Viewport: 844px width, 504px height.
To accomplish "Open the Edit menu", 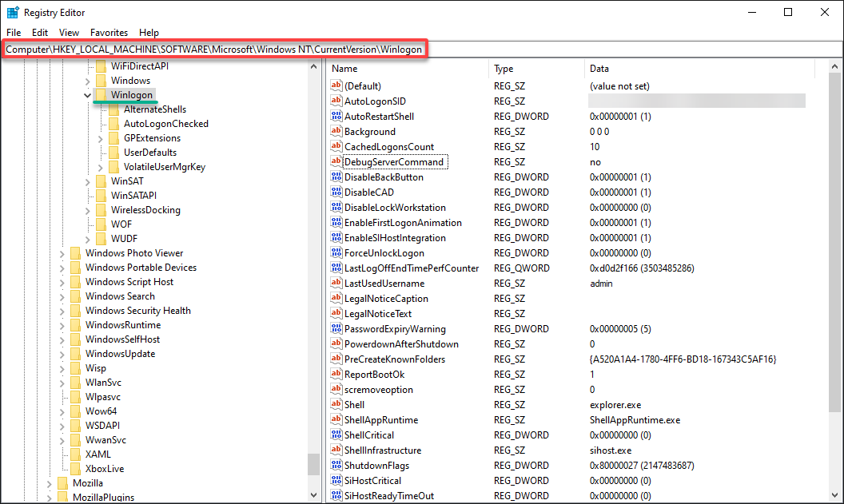I will click(x=40, y=32).
